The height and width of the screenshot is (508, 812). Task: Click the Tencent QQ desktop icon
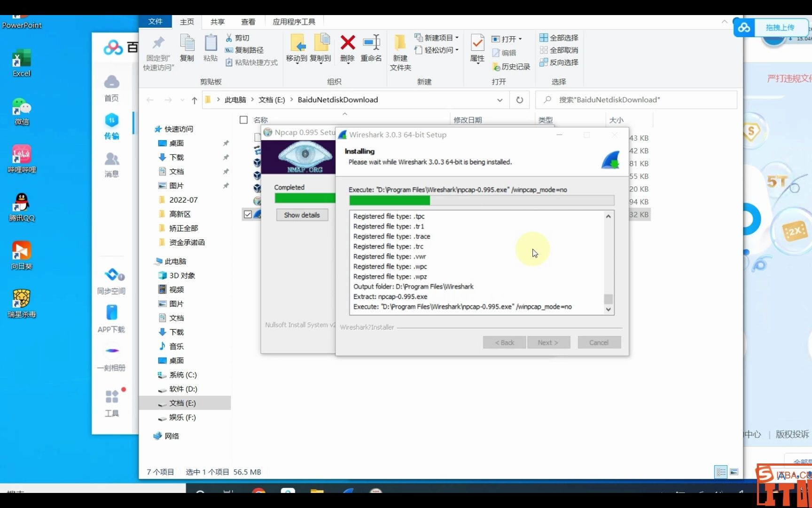click(22, 207)
